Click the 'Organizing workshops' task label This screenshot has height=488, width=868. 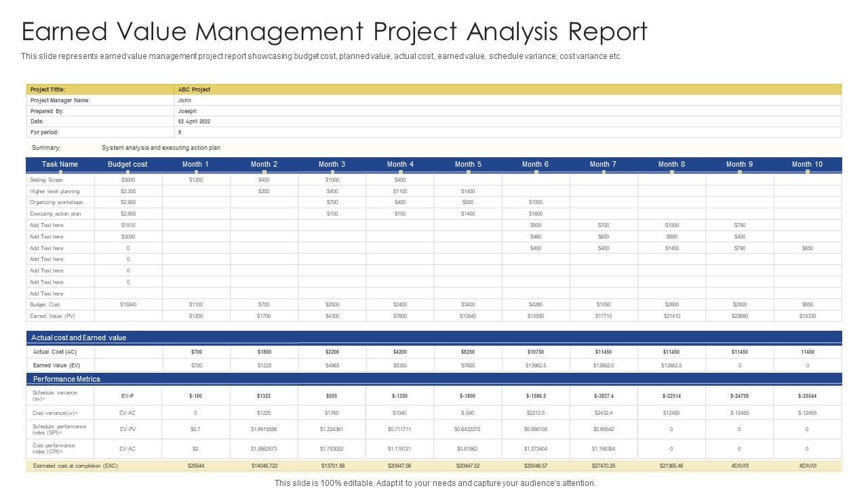tap(56, 202)
